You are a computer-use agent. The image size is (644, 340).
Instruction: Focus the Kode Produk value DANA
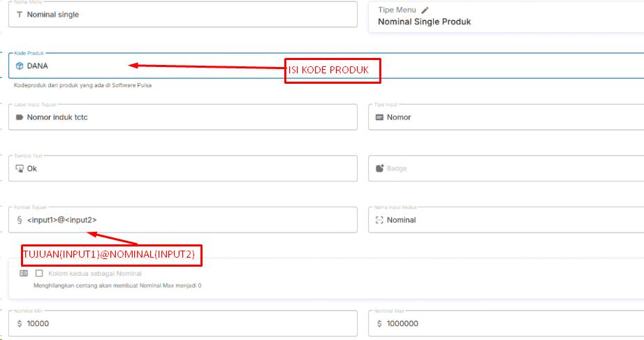tap(38, 66)
